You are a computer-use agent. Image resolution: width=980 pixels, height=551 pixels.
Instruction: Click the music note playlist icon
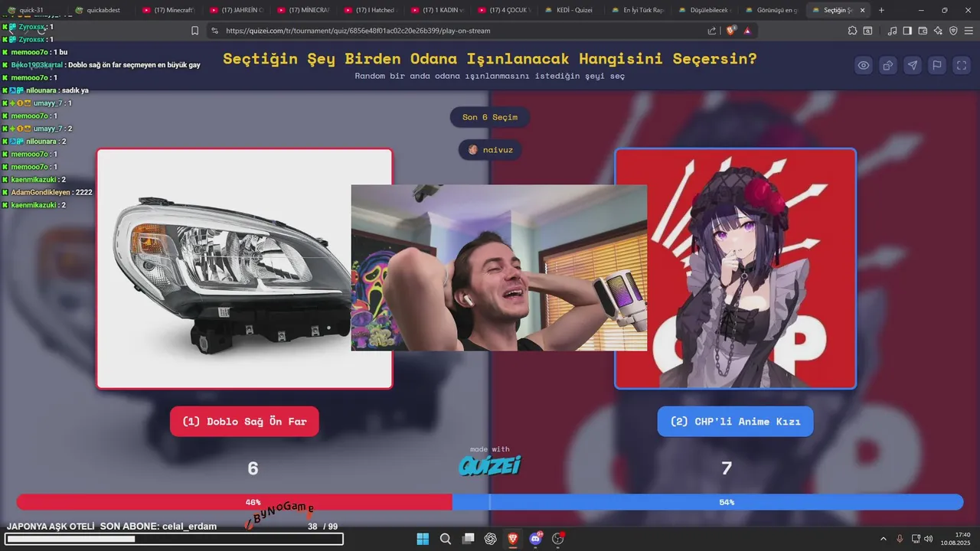click(x=892, y=31)
